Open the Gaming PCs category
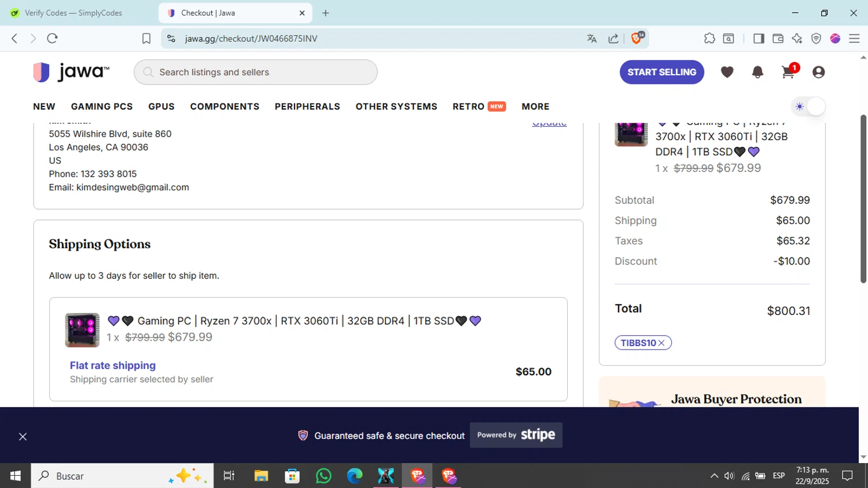Viewport: 868px width, 488px height. click(x=102, y=107)
